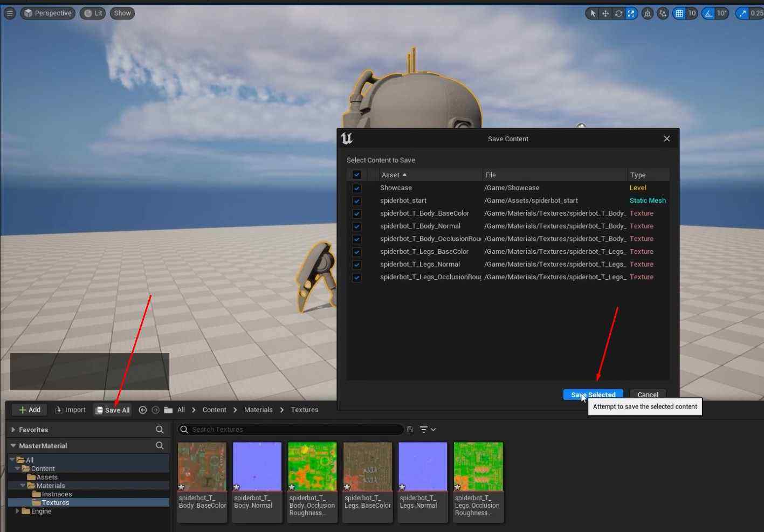This screenshot has width=764, height=532.
Task: Select the translate (move) tool icon
Action: pos(605,13)
